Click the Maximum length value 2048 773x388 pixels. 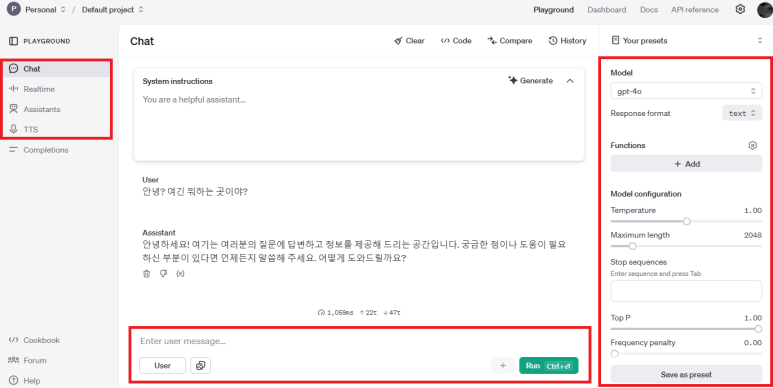pos(753,235)
